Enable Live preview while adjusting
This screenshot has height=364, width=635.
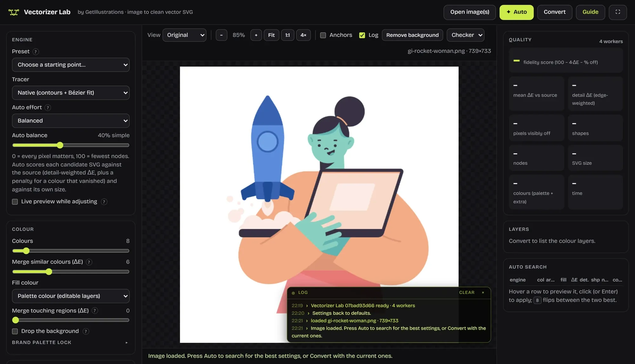15,202
